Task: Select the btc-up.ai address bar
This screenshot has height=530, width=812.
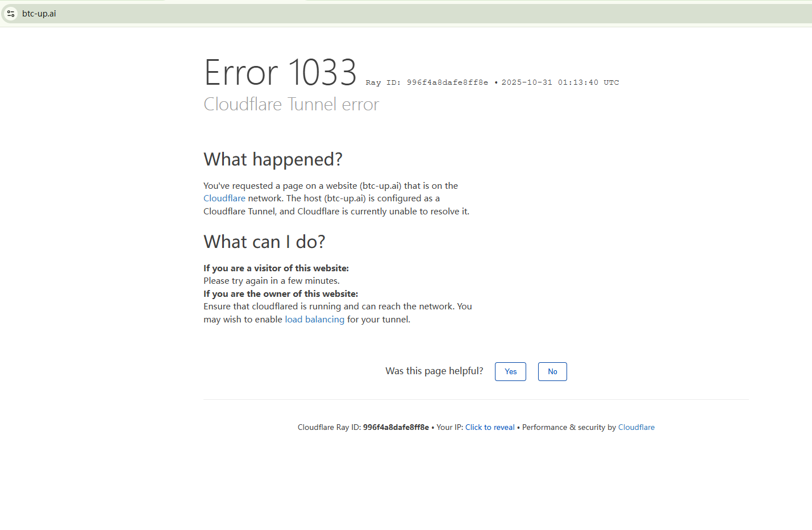Action: coord(406,14)
